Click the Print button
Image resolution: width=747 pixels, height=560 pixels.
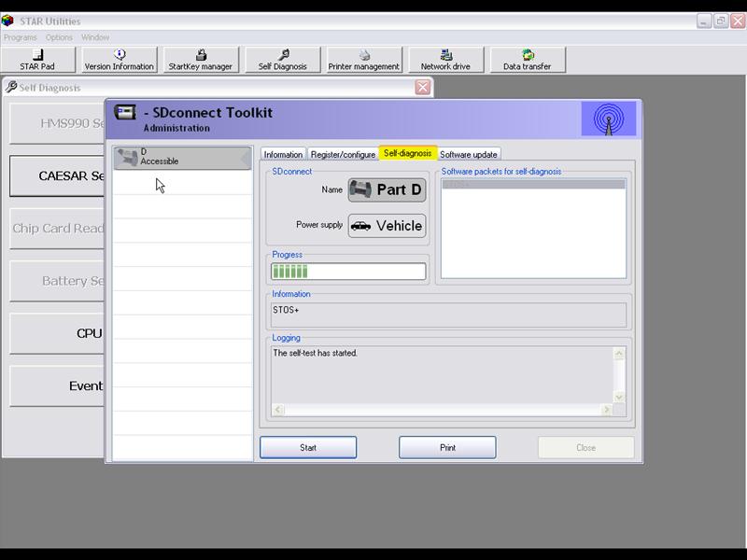click(447, 448)
